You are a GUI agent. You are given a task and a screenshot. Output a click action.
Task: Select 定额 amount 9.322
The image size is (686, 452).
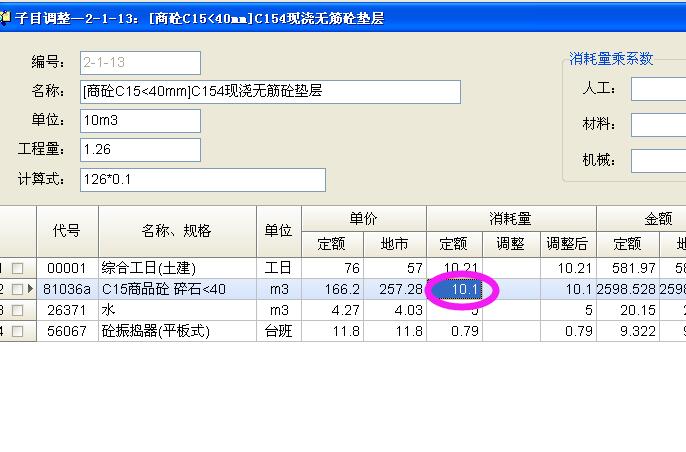pos(628,331)
